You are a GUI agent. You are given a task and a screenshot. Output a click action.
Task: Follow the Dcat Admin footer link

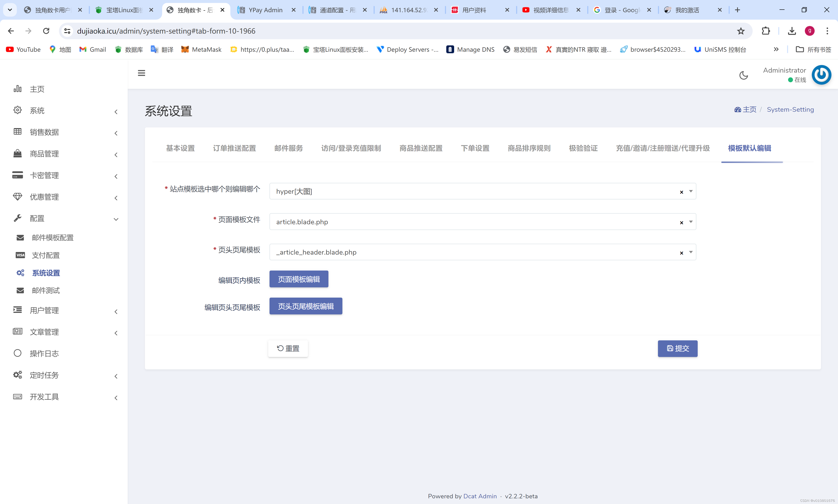[480, 496]
